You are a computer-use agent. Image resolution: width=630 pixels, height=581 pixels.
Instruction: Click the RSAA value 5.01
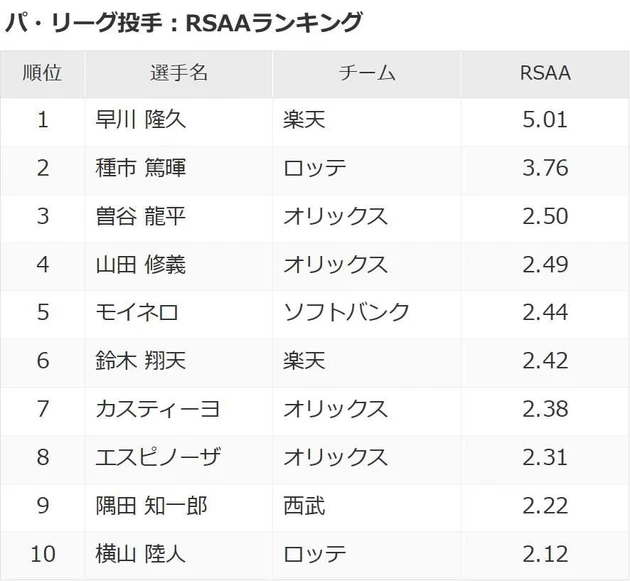click(x=545, y=120)
